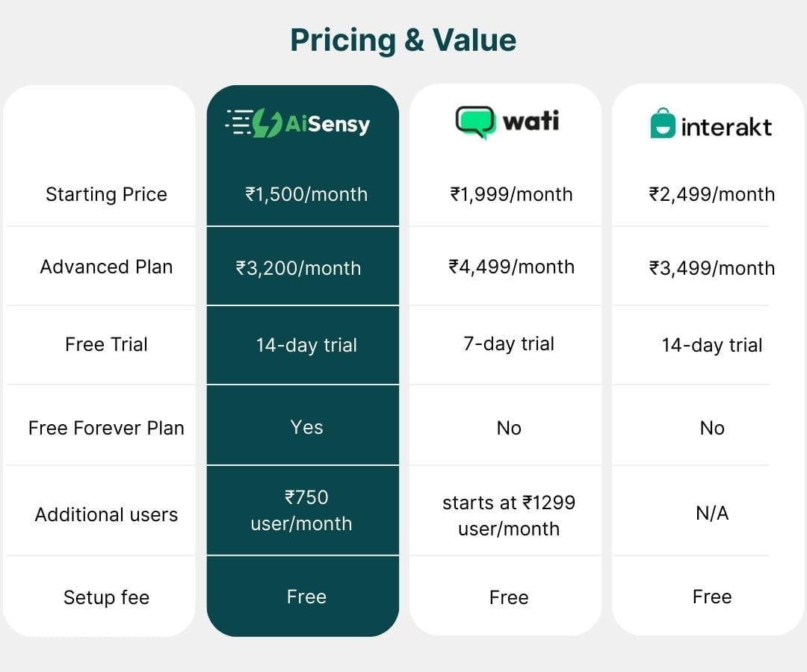Click AiSensy's ₹1,500/month starting price
This screenshot has width=807, height=672.
(306, 194)
